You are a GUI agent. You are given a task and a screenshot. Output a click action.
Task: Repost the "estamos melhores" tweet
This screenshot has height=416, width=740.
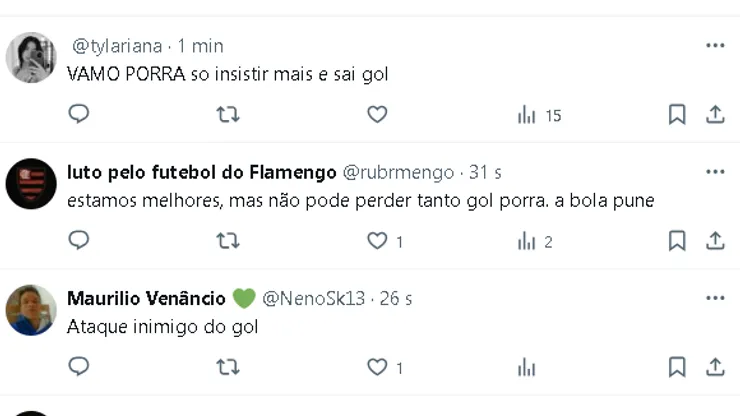point(228,241)
